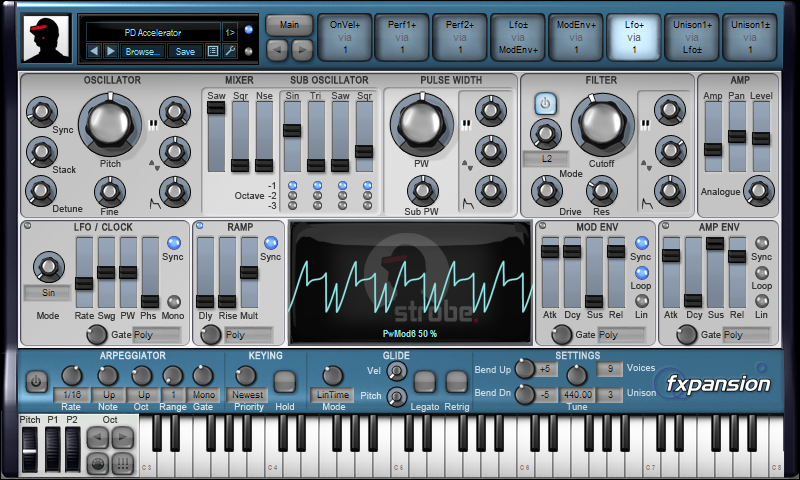Click the Strobe avatar logo
800x480 pixels.
[x=46, y=38]
